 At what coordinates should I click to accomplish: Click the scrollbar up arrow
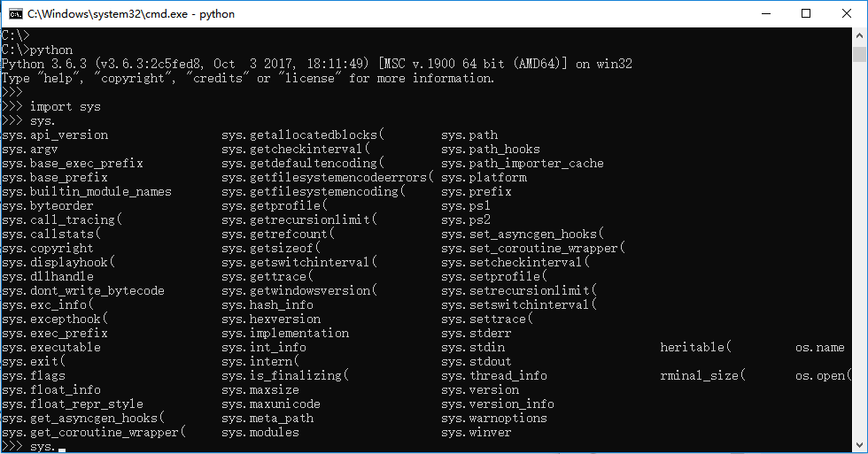click(859, 35)
